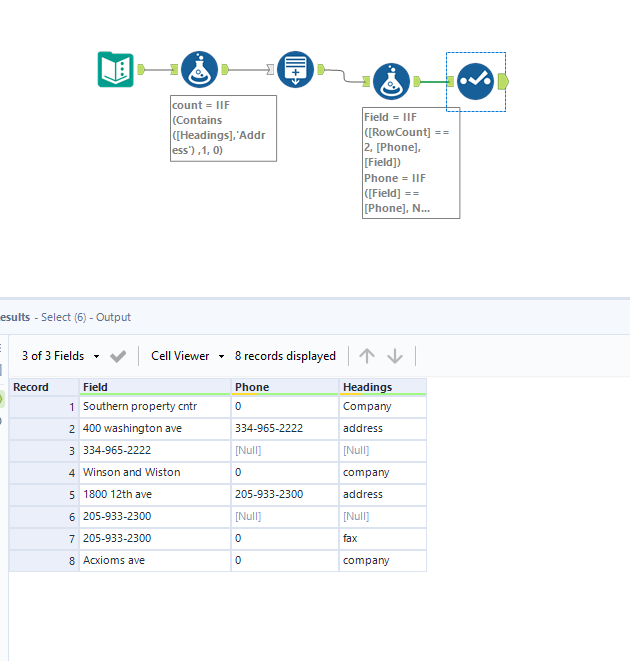Select Field cell '205-933-2300' in row 6

[x=155, y=516]
